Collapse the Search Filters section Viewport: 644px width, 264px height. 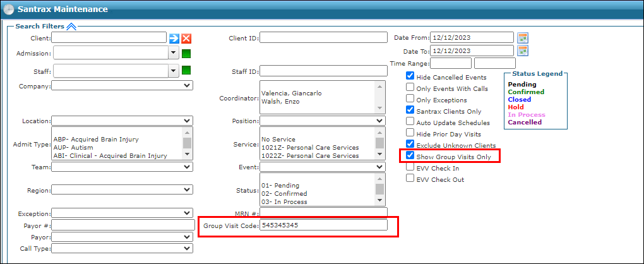[71, 27]
